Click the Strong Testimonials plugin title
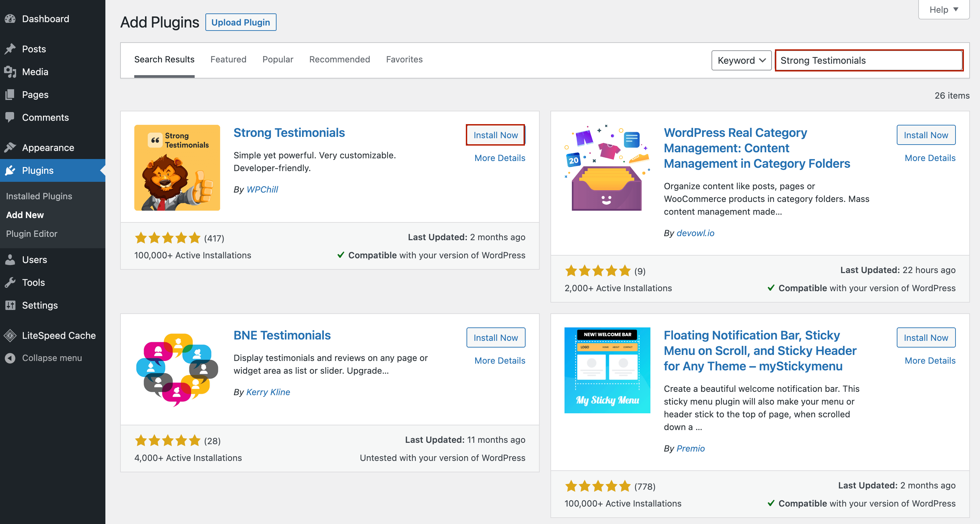This screenshot has width=980, height=524. 289,133
